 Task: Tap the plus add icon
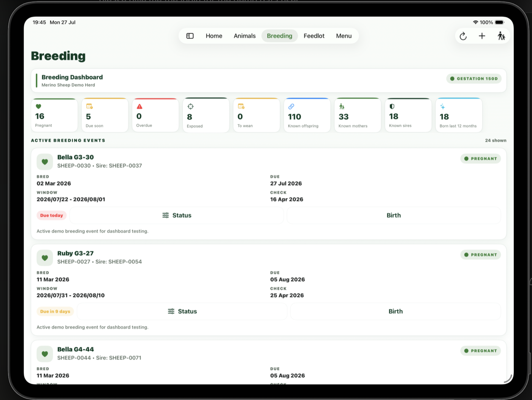482,36
